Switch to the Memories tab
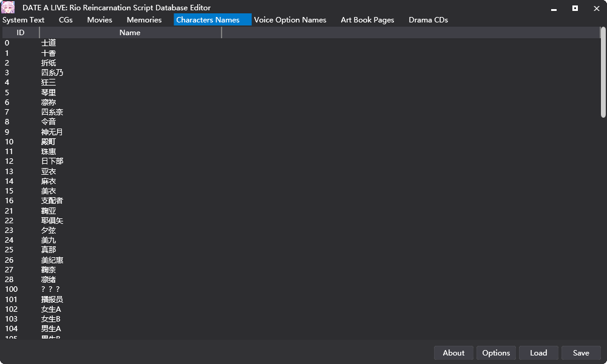Viewport: 607px width, 364px height. click(x=144, y=20)
